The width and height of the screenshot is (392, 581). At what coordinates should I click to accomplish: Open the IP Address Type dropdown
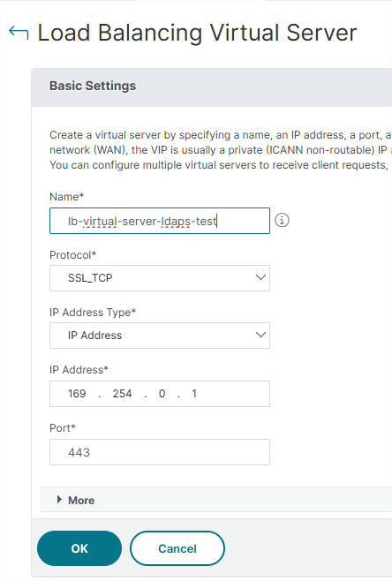tap(160, 336)
